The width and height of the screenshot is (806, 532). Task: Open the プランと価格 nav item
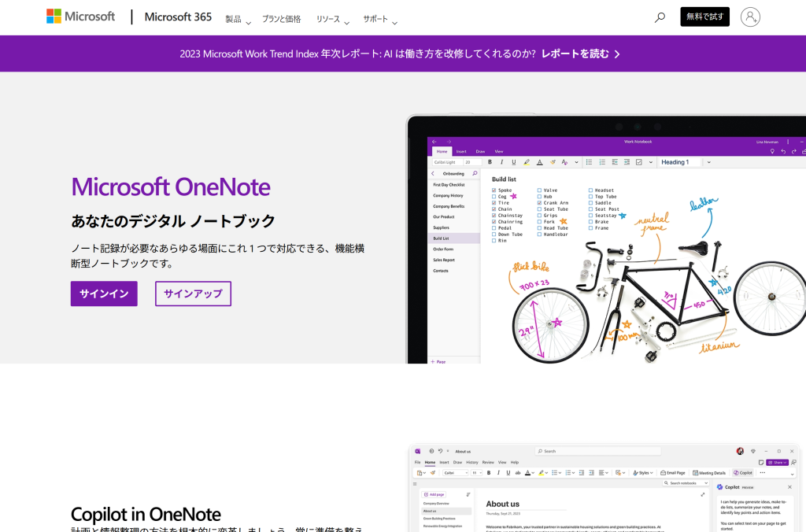(x=281, y=19)
